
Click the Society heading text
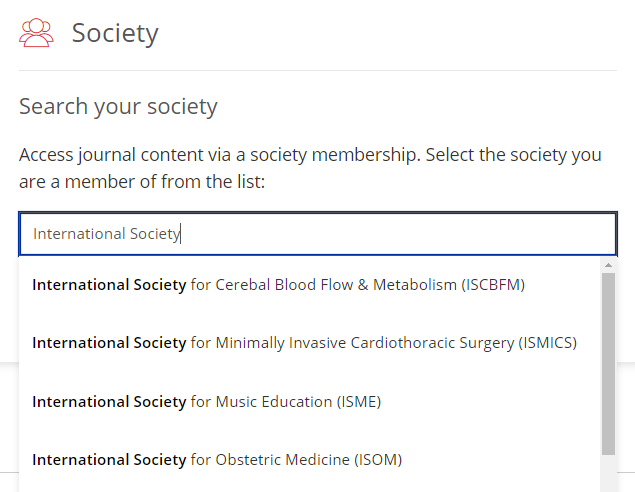115,33
